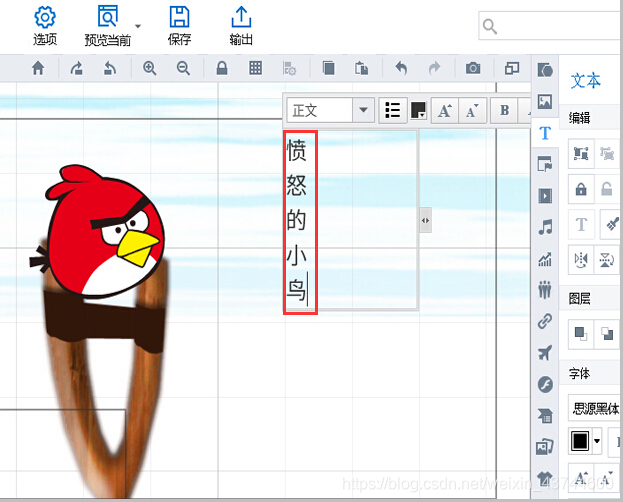Open the characters people icon
The height and width of the screenshot is (502, 623).
pyautogui.click(x=545, y=290)
